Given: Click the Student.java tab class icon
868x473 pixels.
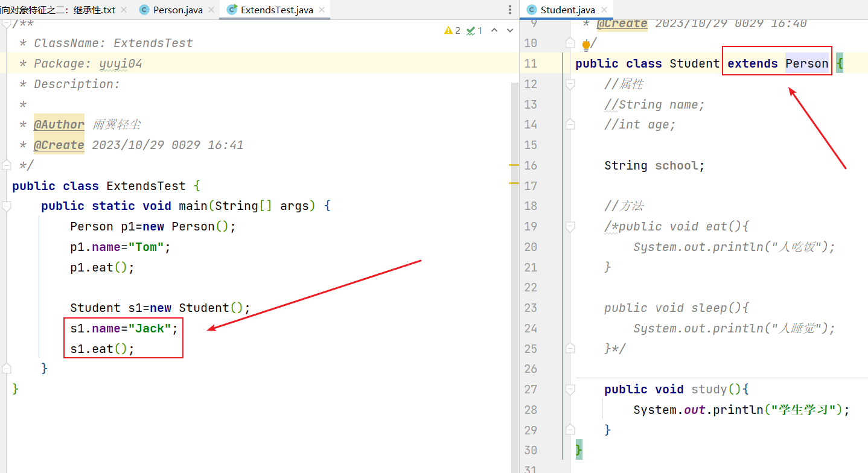Looking at the screenshot, I should tap(531, 10).
